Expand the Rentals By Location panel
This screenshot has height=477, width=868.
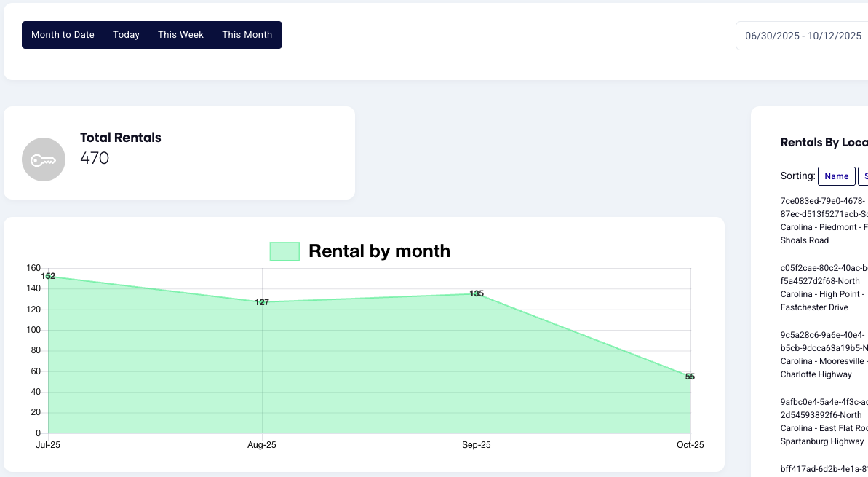coord(823,142)
